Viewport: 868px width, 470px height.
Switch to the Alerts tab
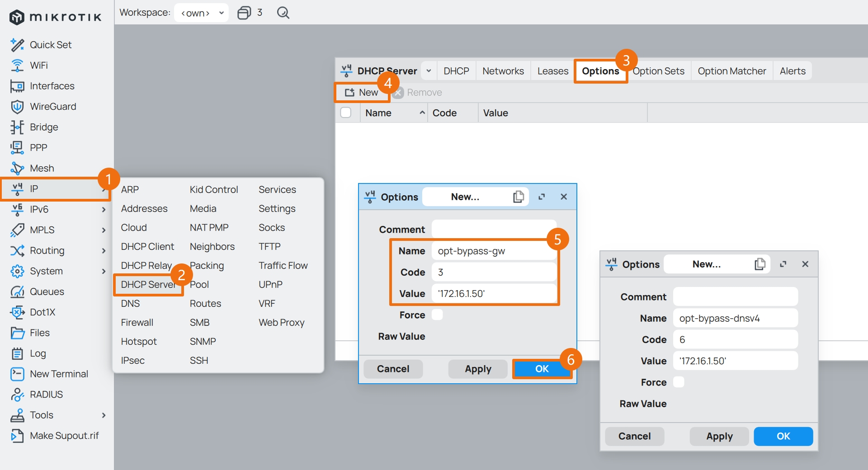[x=793, y=71]
